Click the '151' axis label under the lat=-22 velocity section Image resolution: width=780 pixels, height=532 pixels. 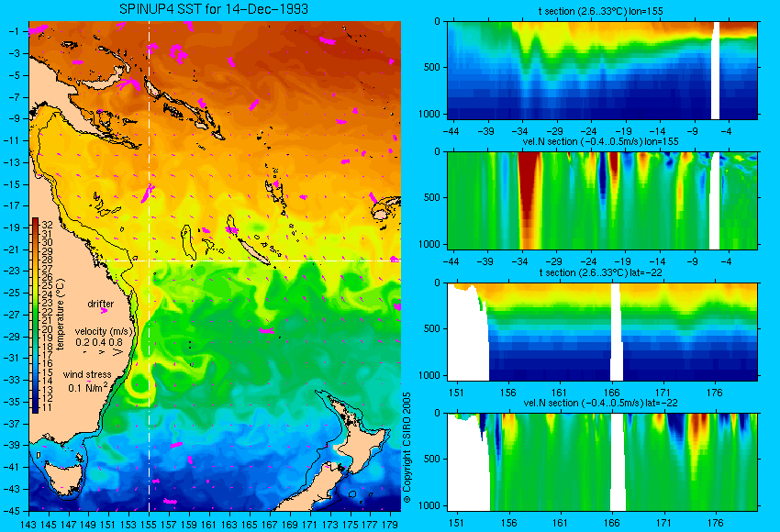pos(456,523)
